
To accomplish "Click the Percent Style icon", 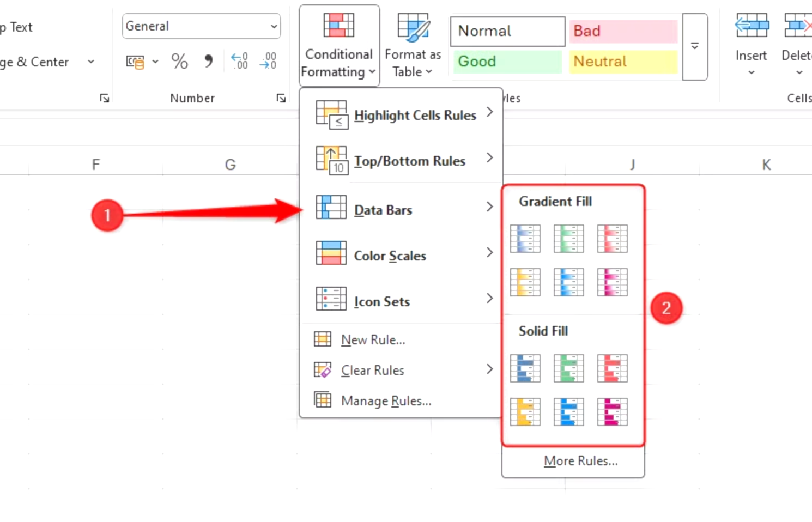I will click(179, 61).
